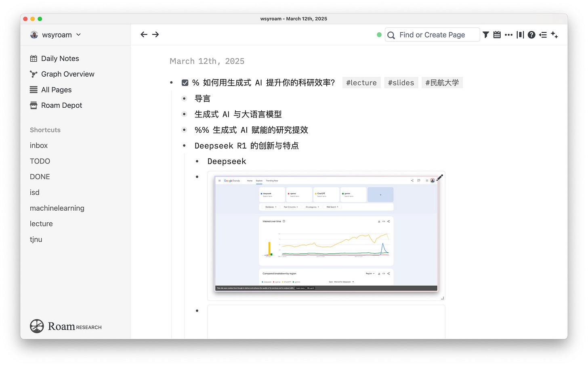Open the TODO shortcut
This screenshot has width=588, height=366.
pos(40,161)
